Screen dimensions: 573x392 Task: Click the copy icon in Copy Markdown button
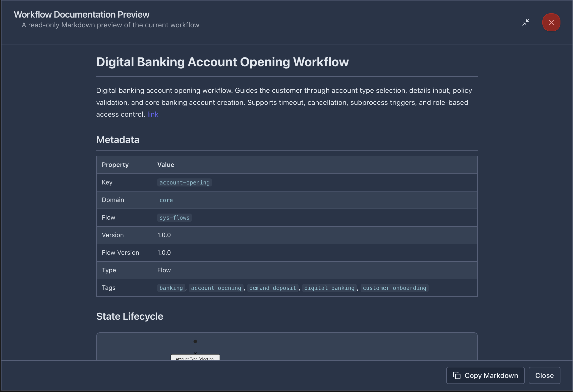(457, 375)
